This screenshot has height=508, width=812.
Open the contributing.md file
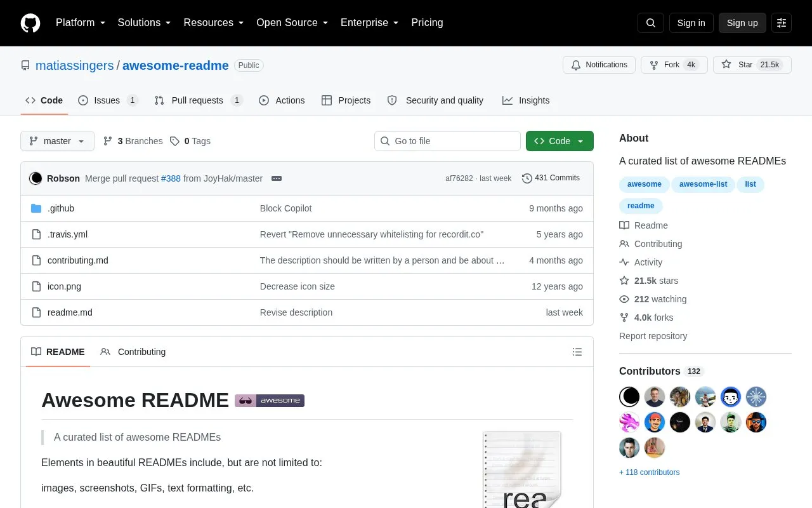point(78,260)
